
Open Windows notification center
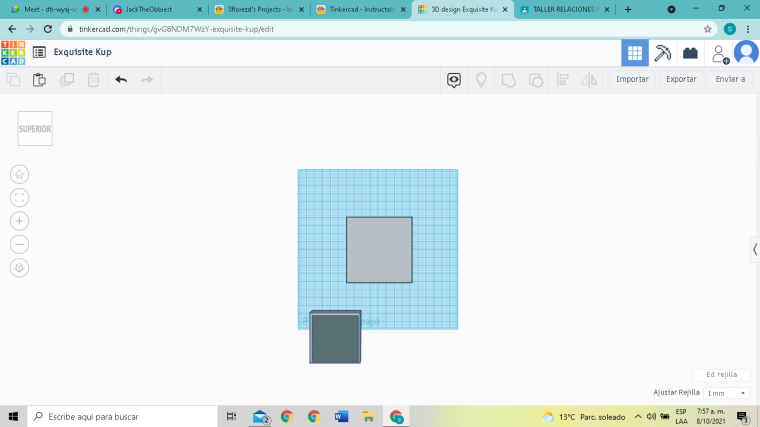coord(742,416)
